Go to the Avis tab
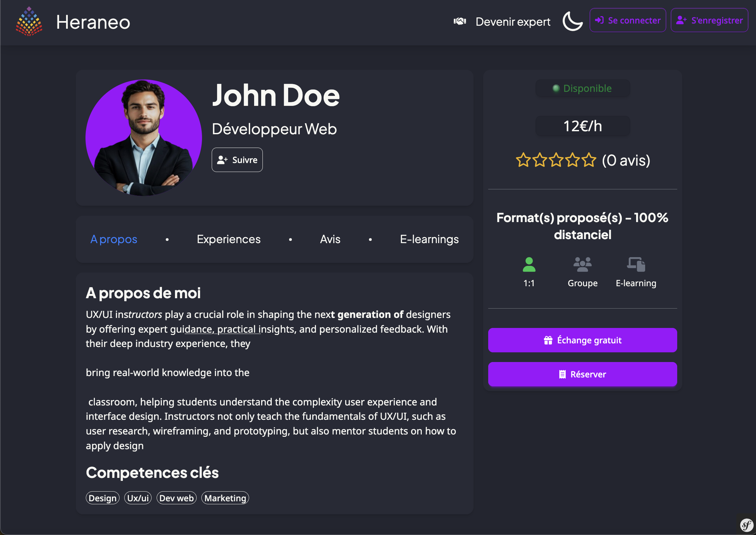This screenshot has width=756, height=535. [330, 239]
